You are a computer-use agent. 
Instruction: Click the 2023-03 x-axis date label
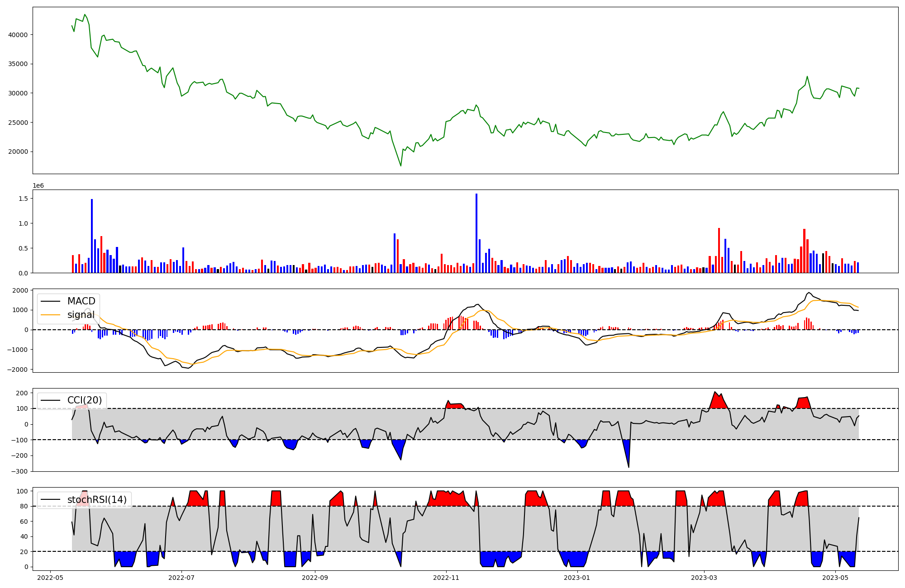pos(704,577)
